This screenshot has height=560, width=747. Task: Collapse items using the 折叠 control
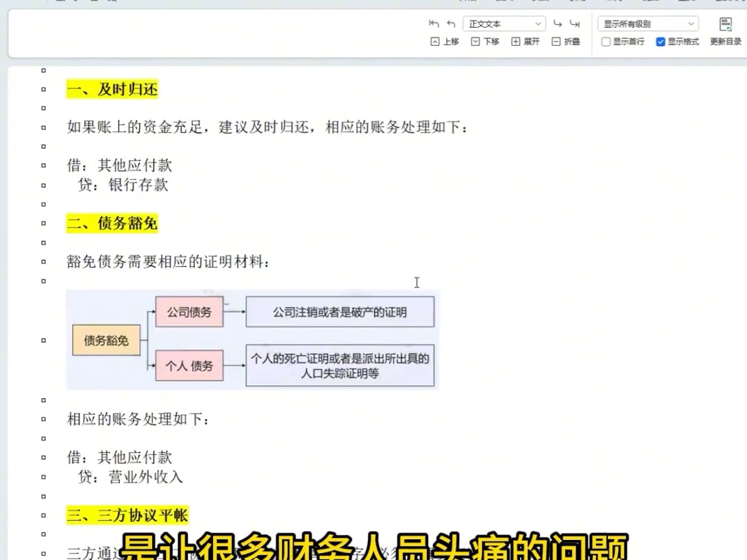(x=565, y=41)
